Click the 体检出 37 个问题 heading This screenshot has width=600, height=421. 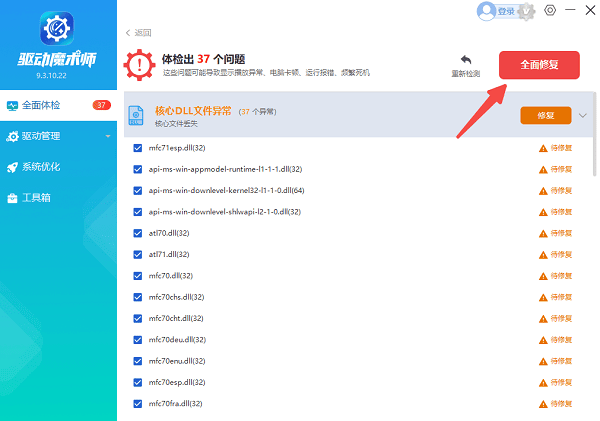point(203,59)
